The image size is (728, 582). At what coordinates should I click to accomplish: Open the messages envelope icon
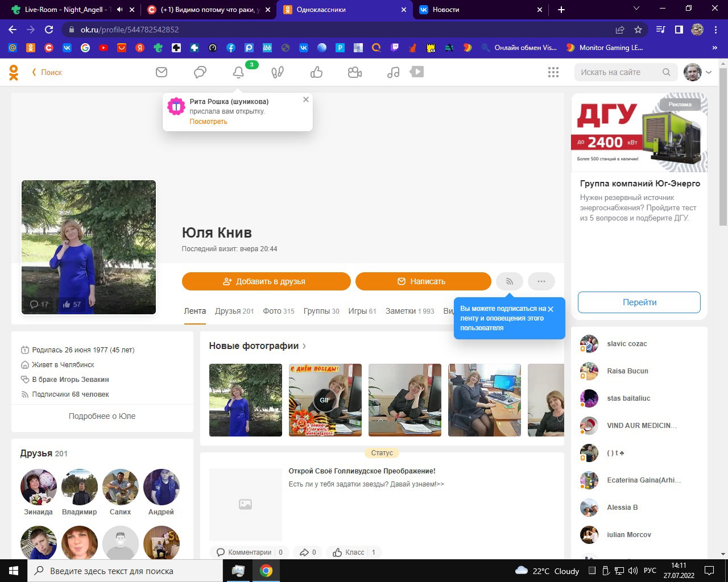point(162,72)
